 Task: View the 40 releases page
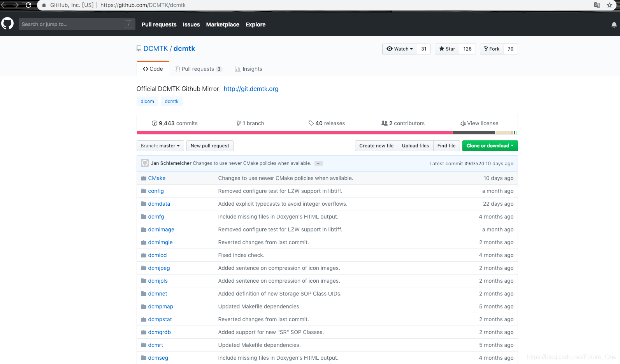tap(327, 123)
